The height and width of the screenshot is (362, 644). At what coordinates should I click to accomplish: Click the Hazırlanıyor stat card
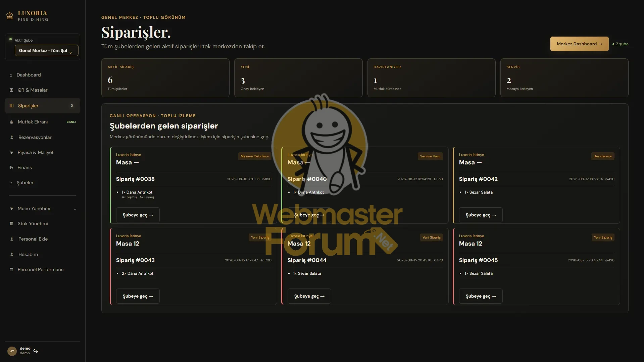(x=431, y=78)
